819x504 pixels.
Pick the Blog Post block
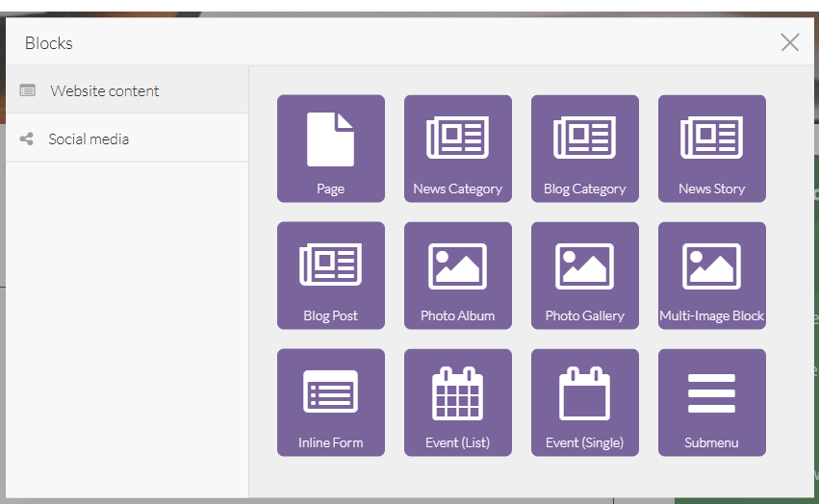point(330,275)
